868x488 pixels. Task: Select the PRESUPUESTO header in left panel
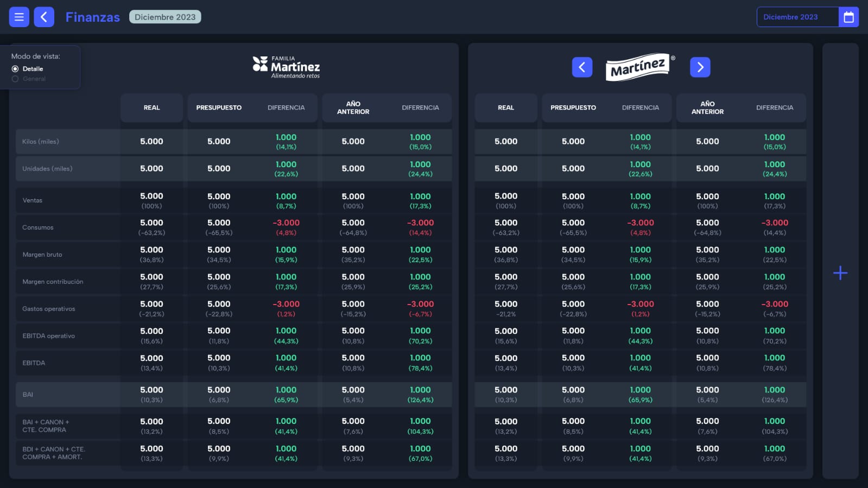click(219, 107)
